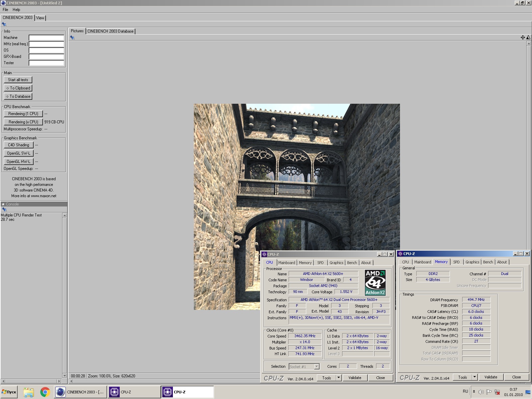Open the Help menu
This screenshot has width=532, height=399.
click(16, 10)
